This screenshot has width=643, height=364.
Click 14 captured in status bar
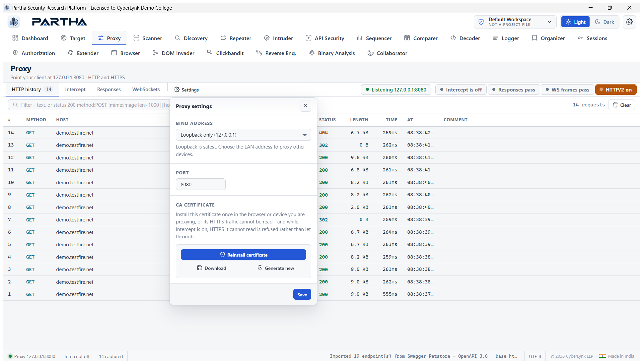pos(111,356)
